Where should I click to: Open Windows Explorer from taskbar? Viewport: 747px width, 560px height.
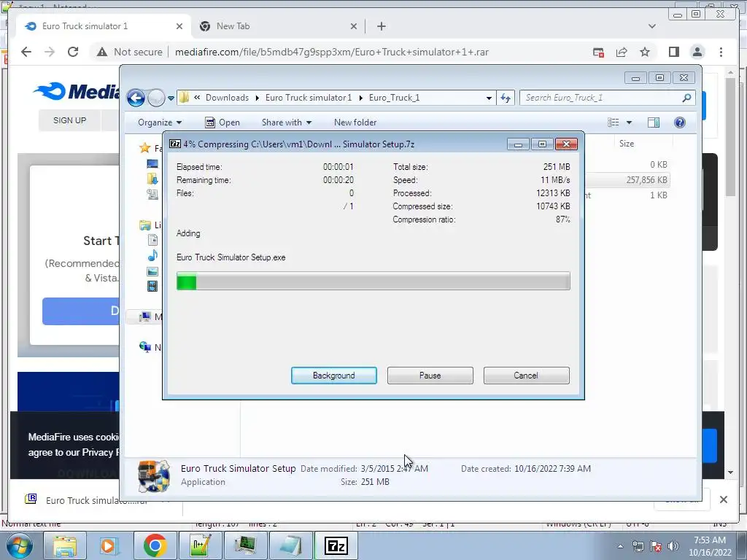(x=65, y=545)
